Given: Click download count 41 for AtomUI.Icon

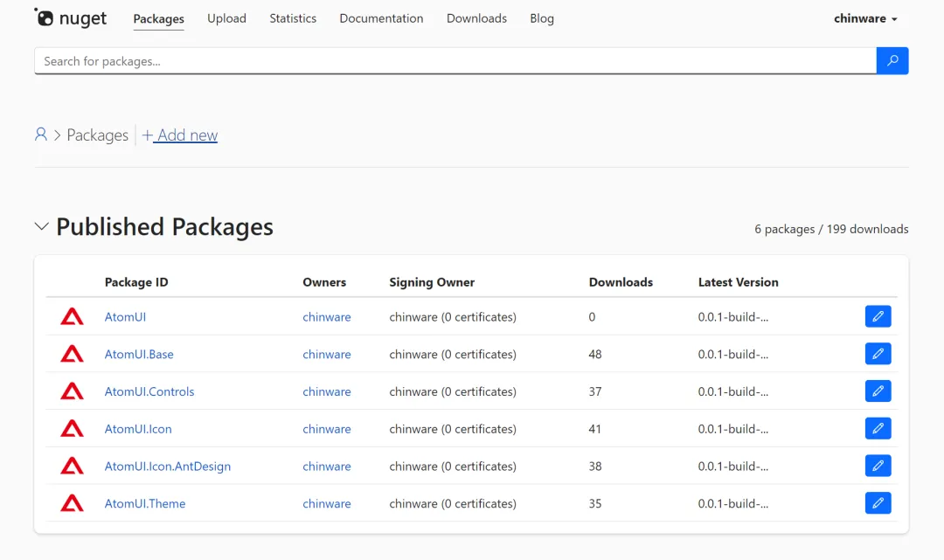Looking at the screenshot, I should [x=595, y=429].
